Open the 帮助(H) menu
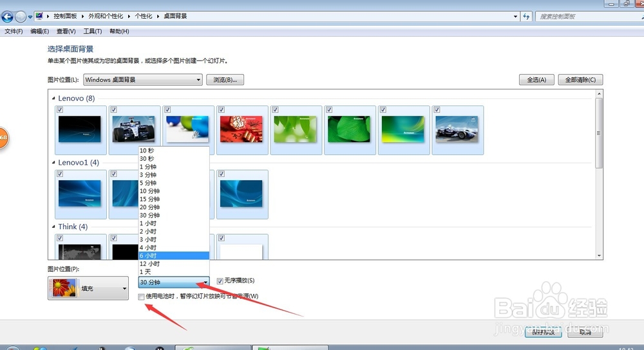This screenshot has height=350, width=644. point(119,31)
